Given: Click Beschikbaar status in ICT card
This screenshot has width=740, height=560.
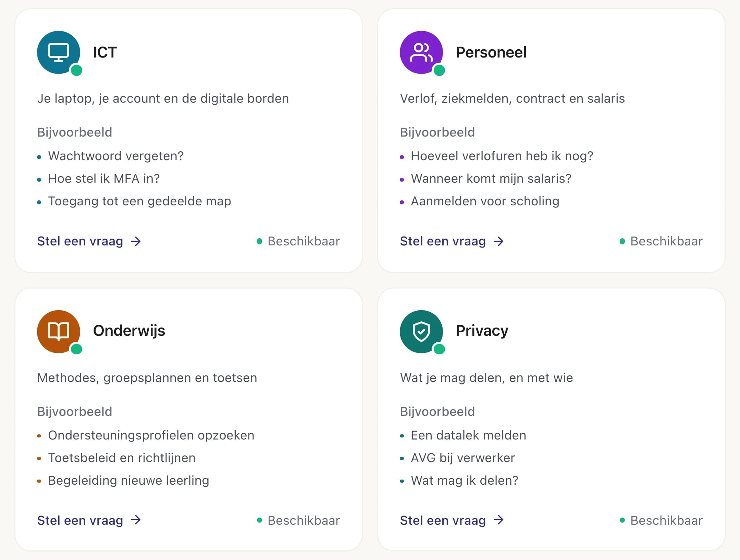Looking at the screenshot, I should (298, 241).
